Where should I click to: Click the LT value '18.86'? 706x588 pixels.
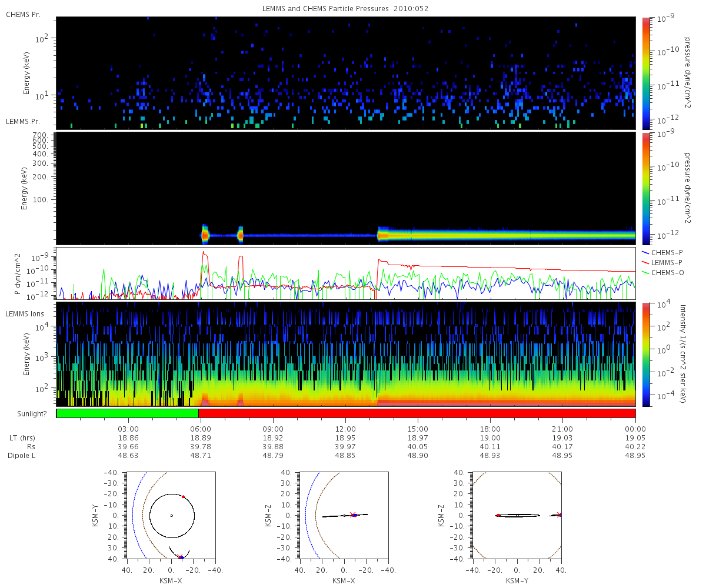(x=128, y=438)
